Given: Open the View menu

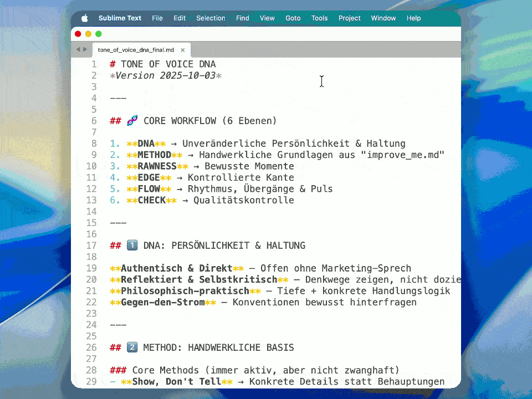Looking at the screenshot, I should click(267, 18).
